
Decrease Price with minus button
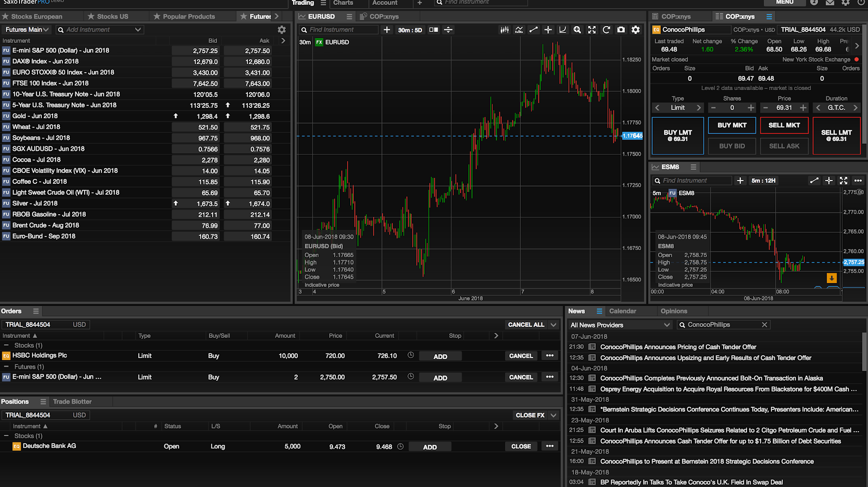click(x=765, y=108)
